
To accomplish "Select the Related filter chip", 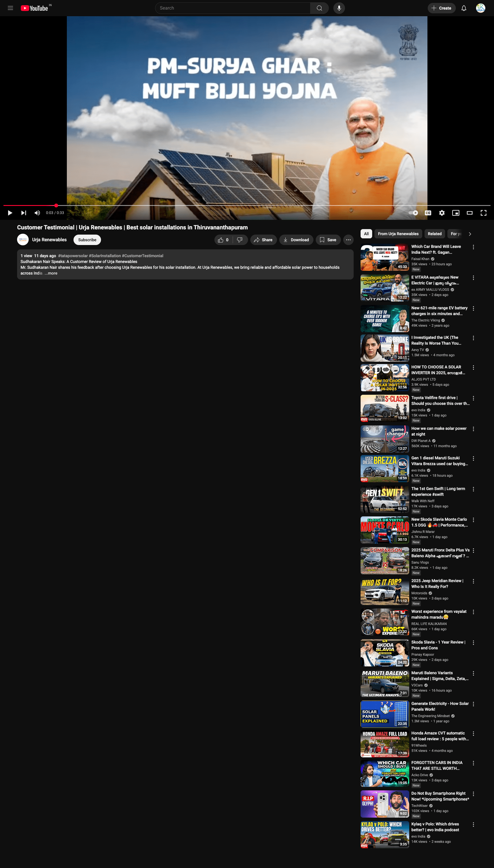I will (x=434, y=233).
